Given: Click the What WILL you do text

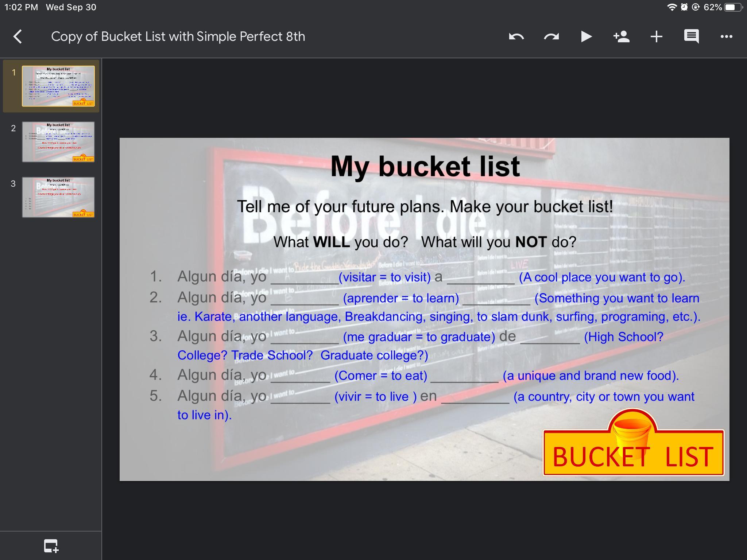Looking at the screenshot, I should click(341, 242).
